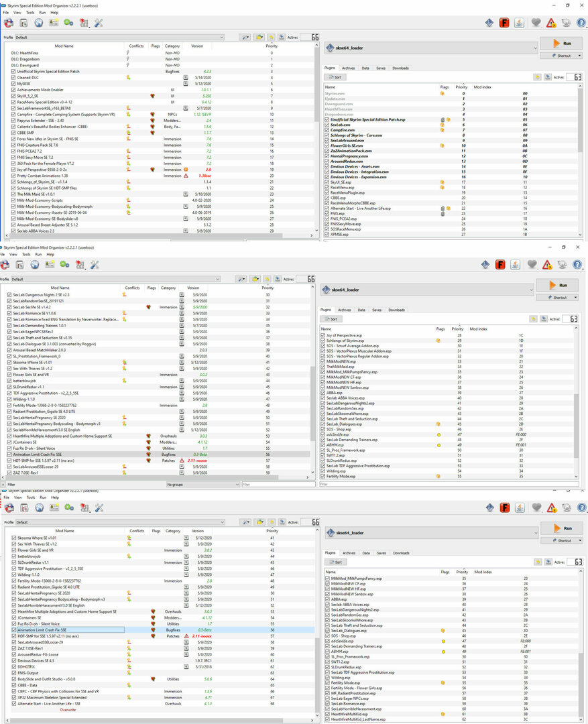Image resolution: width=588 pixels, height=724 pixels.
Task: Click Sort button in middle window
Action: tap(331, 319)
